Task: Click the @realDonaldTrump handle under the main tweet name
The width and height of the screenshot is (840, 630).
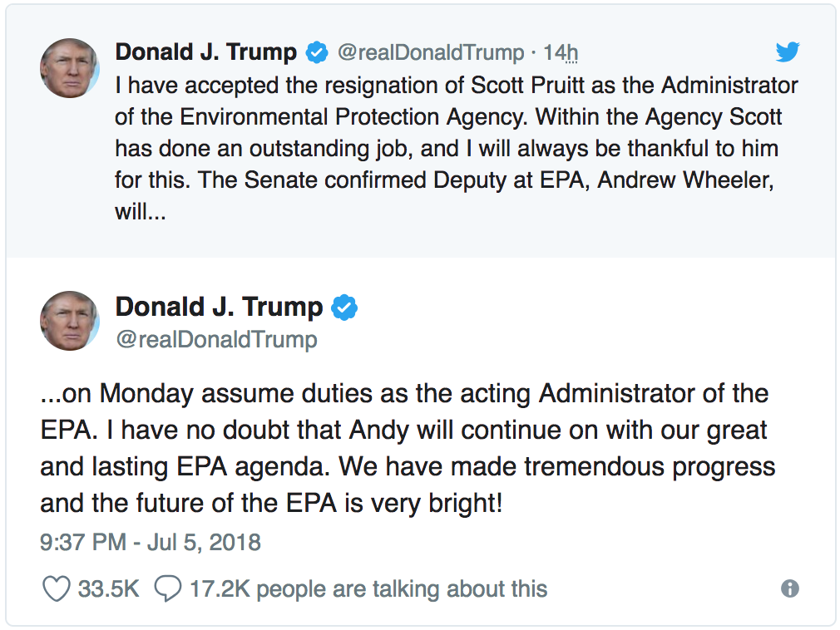Action: pos(216,339)
